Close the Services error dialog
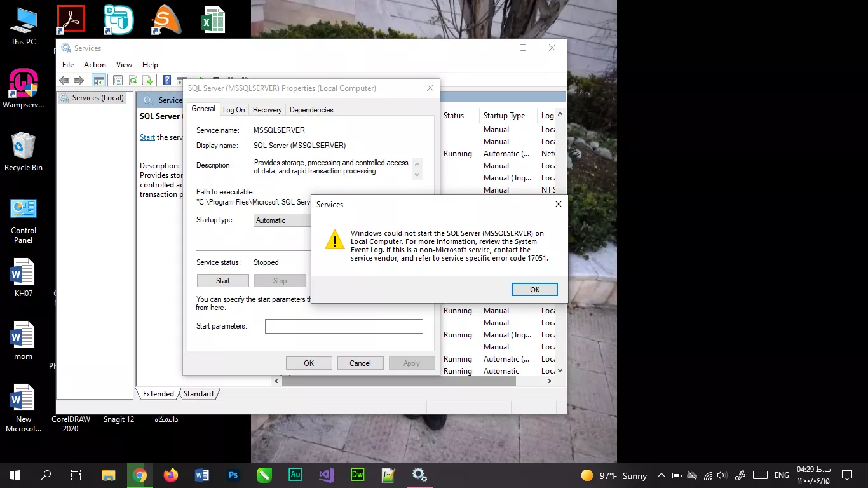This screenshot has height=488, width=868. (x=558, y=205)
